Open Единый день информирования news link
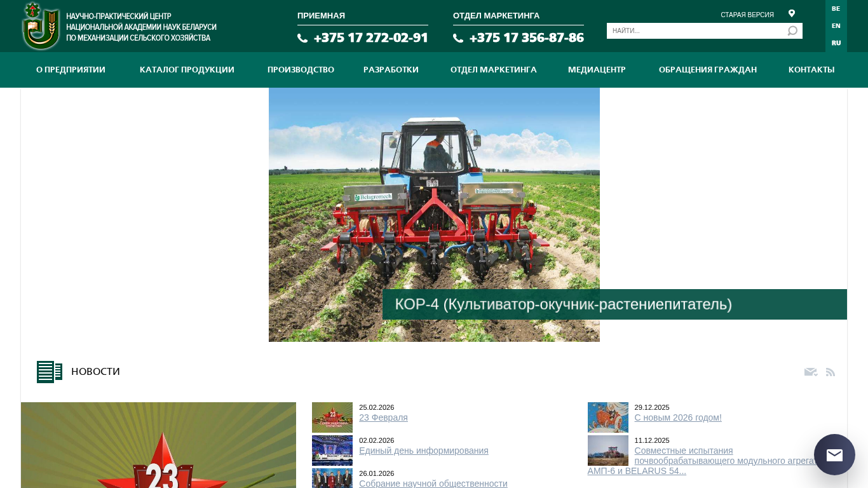 (424, 451)
